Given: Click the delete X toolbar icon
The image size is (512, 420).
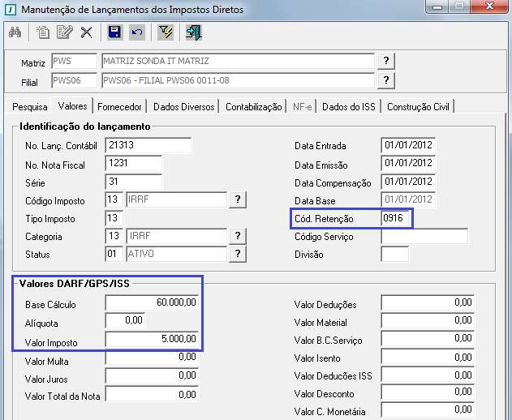Looking at the screenshot, I should (87, 32).
